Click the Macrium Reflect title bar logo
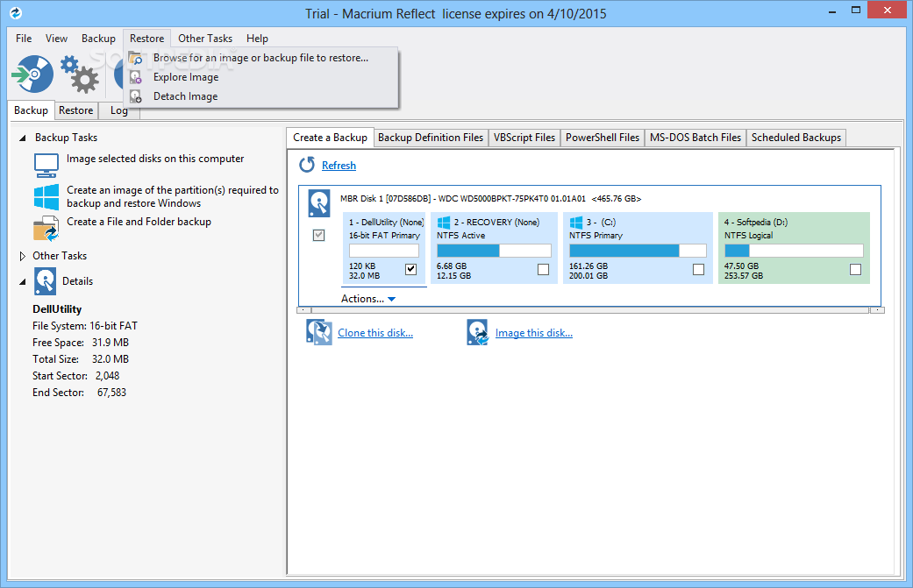 coord(16,13)
